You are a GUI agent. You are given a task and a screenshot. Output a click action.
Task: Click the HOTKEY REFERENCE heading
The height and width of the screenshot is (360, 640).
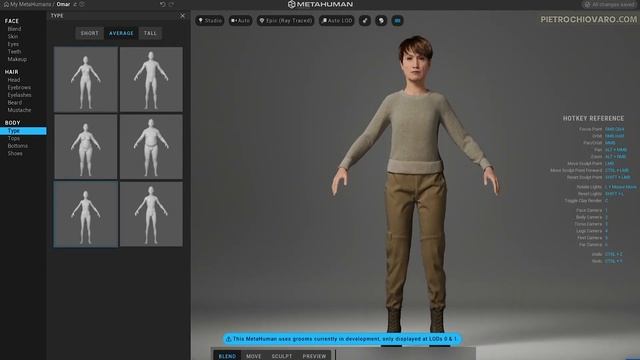[593, 118]
